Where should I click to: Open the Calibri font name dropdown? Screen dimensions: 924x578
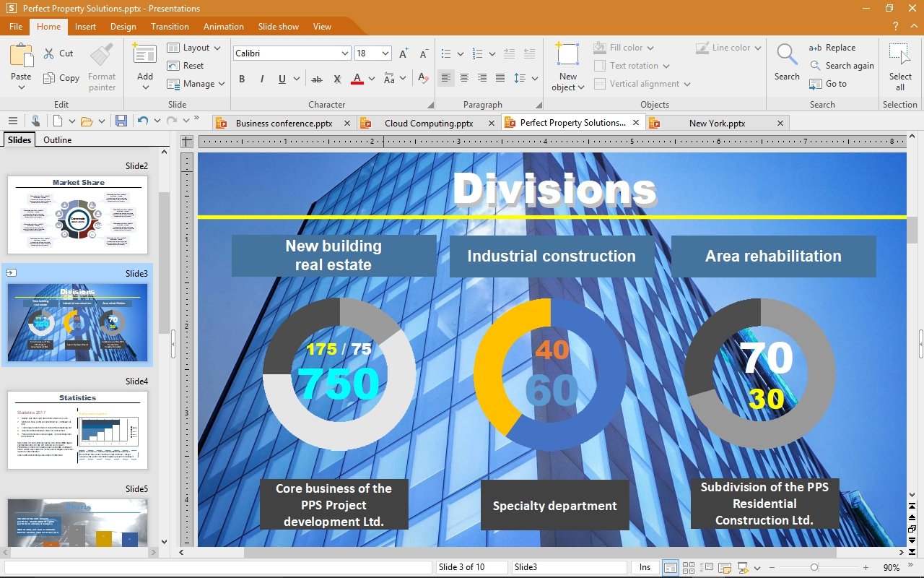[x=344, y=53]
